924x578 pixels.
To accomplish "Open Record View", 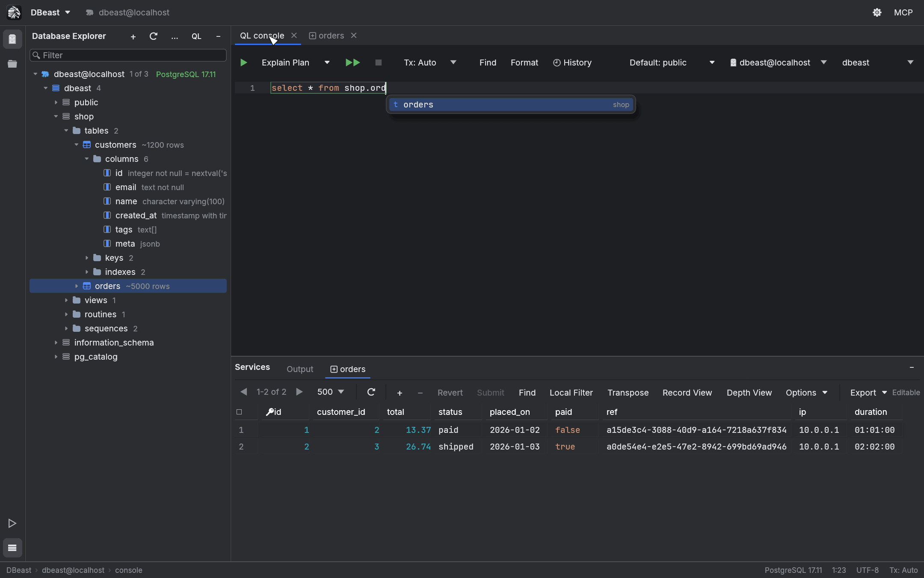I will click(x=687, y=393).
